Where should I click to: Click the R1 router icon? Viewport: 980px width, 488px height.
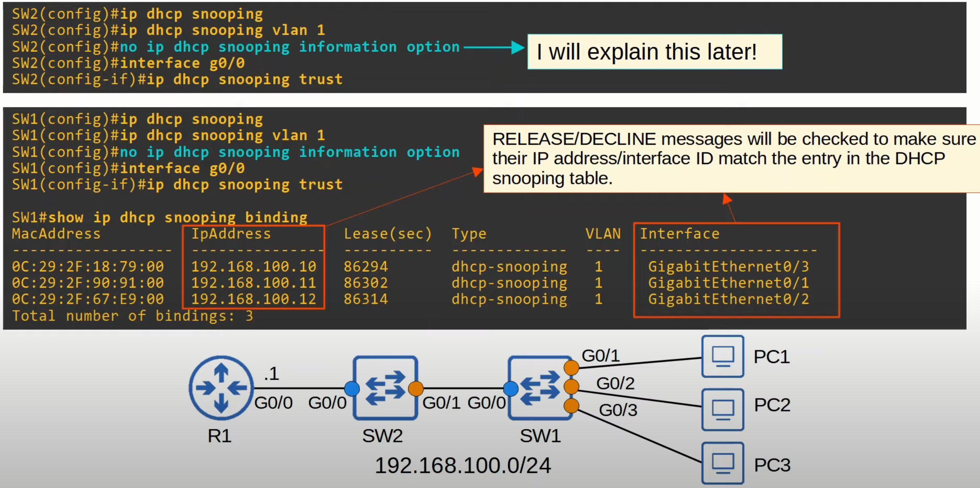[x=221, y=388]
